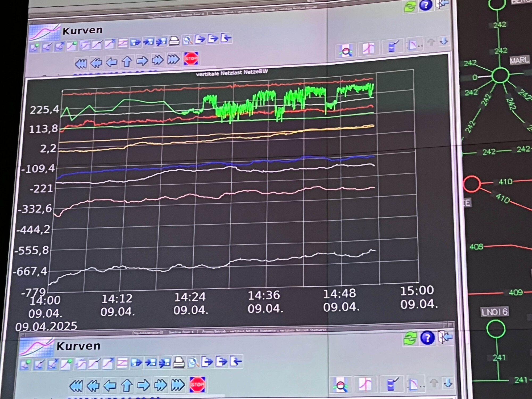Click the horizontal lines curve icon in upper toolbar

coord(123,43)
